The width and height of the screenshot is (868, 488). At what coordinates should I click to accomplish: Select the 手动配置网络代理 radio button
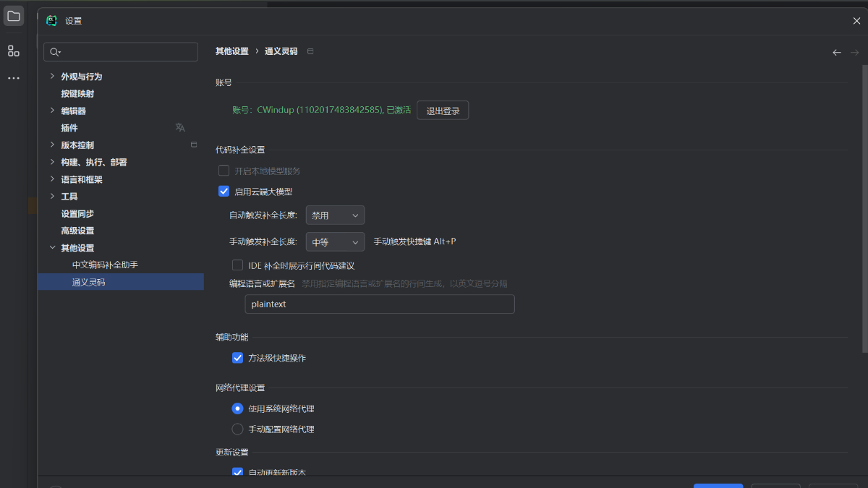[x=237, y=429]
